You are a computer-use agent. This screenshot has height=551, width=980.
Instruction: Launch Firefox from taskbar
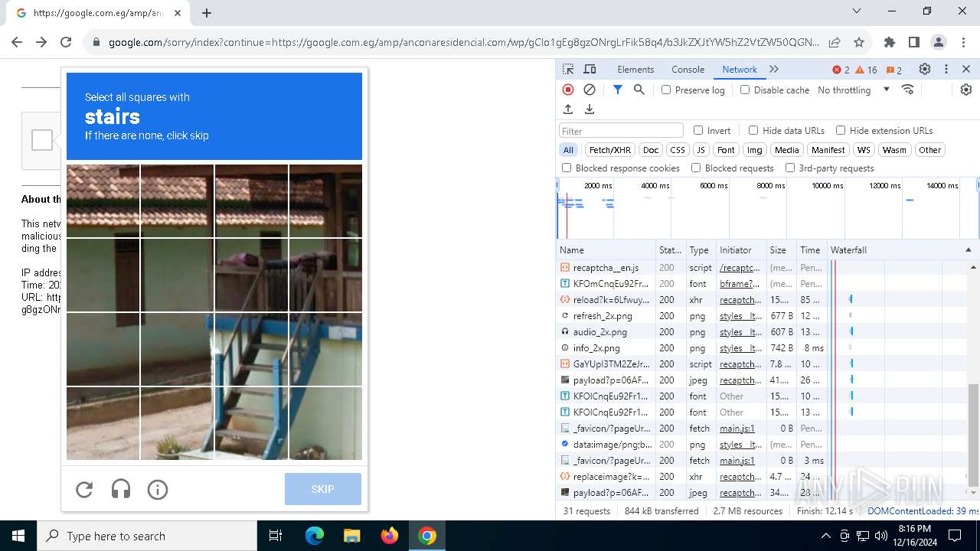coord(390,536)
